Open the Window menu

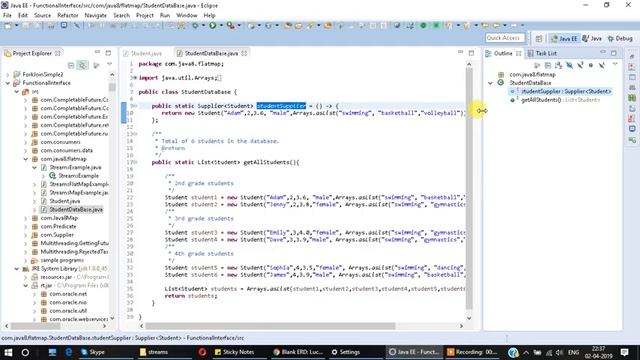pyautogui.click(x=187, y=16)
